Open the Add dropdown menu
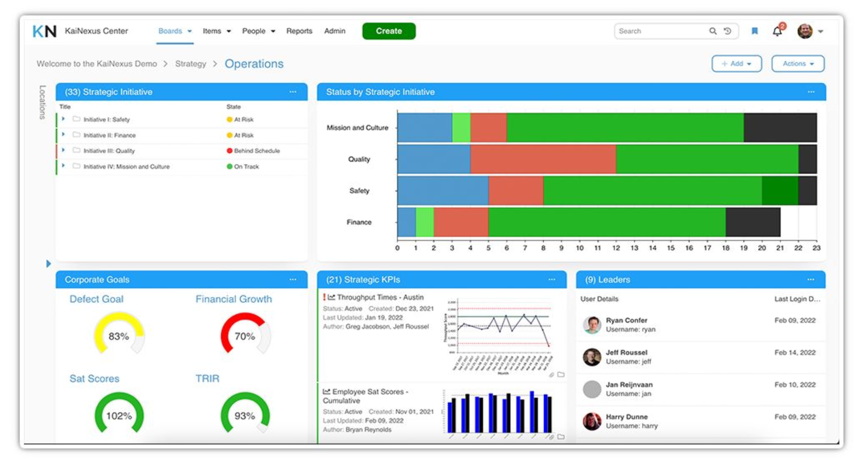The image size is (868, 473). pos(736,64)
